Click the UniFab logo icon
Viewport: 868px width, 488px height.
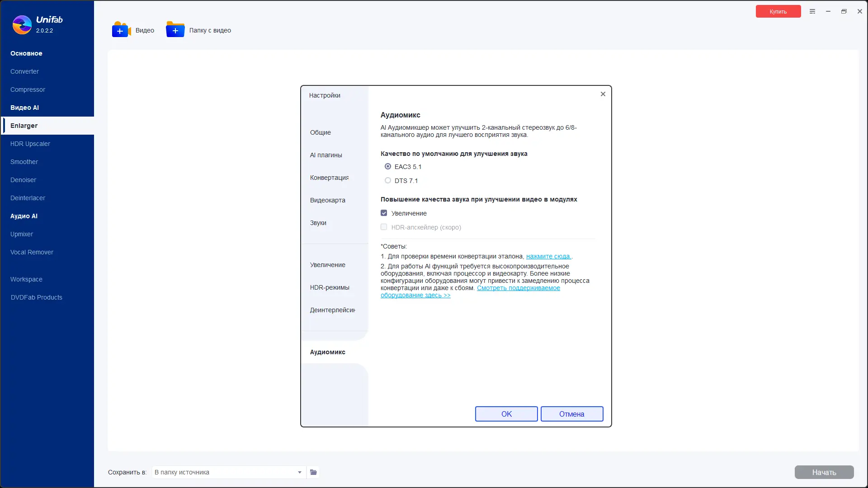point(22,25)
